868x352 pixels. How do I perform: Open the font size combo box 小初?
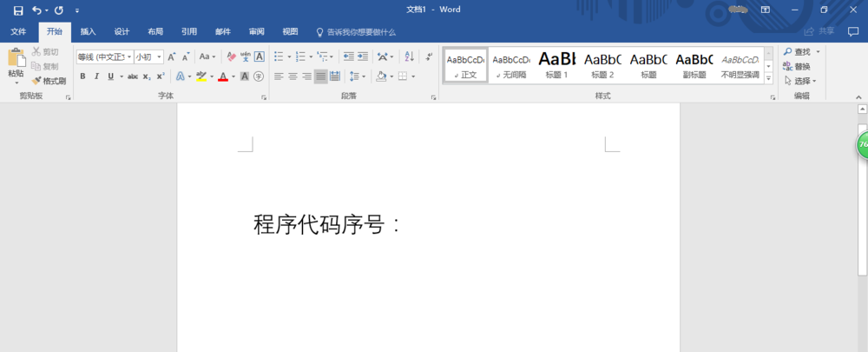[149, 56]
